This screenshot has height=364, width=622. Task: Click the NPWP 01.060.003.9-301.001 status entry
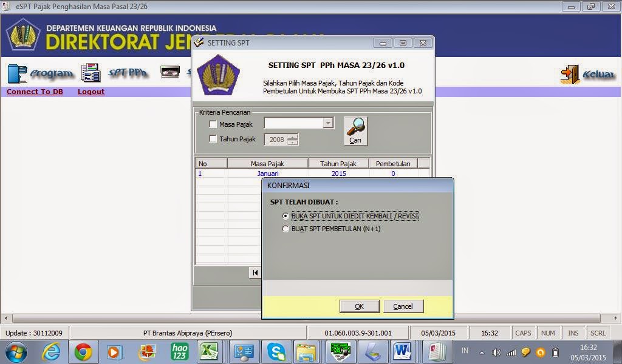coord(358,333)
